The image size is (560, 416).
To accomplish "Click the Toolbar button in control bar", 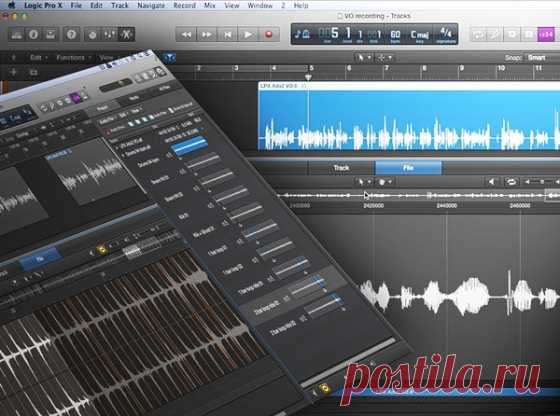I will [x=51, y=35].
